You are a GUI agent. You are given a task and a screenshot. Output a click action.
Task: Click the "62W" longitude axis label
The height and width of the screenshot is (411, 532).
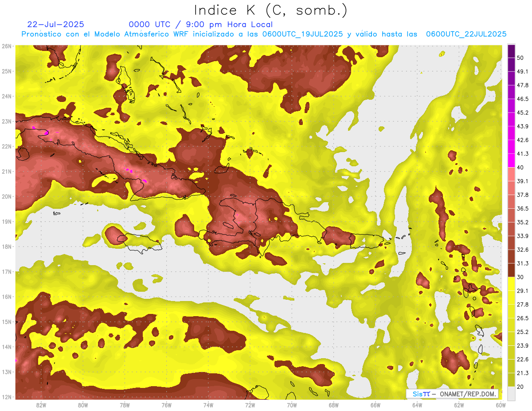click(459, 405)
